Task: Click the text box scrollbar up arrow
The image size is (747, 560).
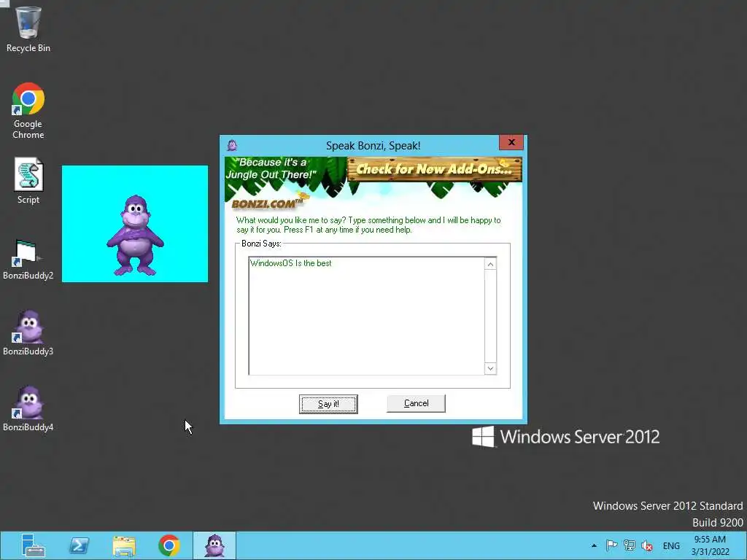Action: pyautogui.click(x=490, y=264)
